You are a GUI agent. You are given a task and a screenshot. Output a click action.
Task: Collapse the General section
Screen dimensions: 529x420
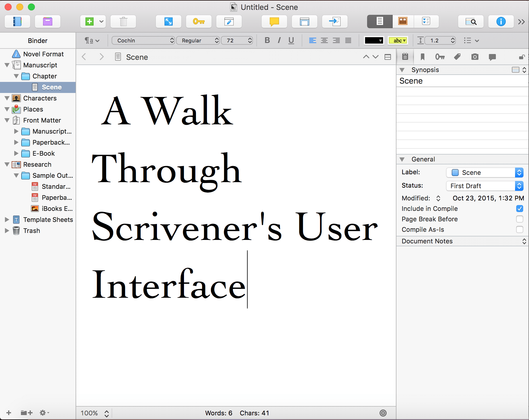402,159
